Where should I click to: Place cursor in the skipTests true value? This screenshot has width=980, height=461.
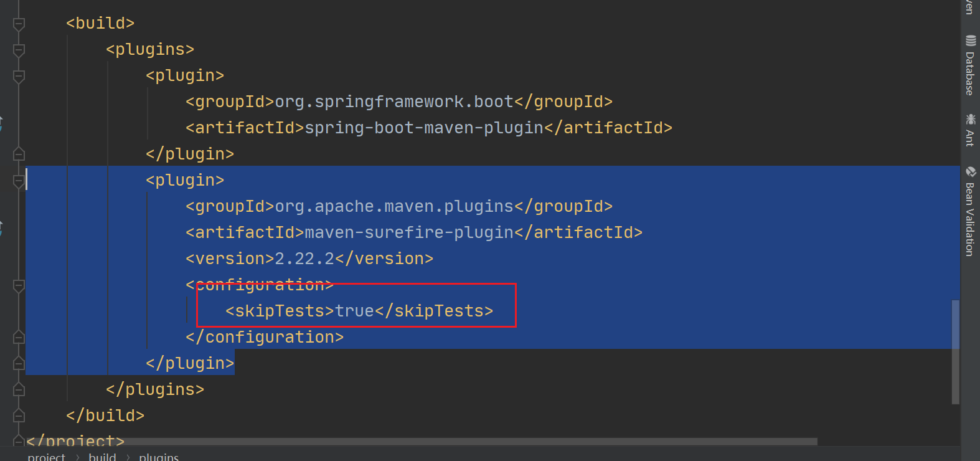click(355, 311)
